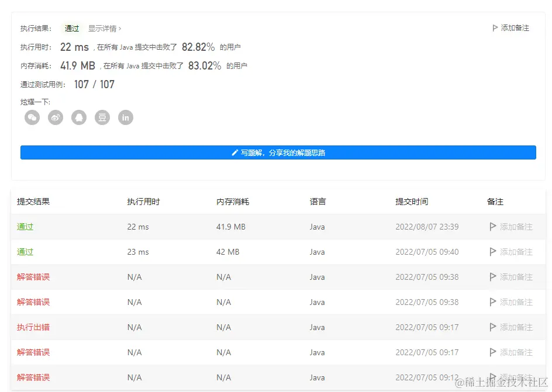Click the 41.9 MB cell in table
552x392 pixels.
(x=231, y=227)
